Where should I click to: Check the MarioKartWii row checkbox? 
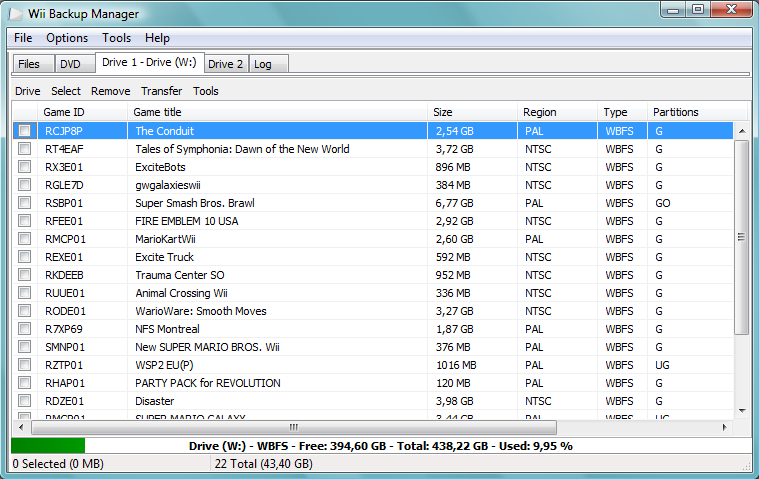coord(24,239)
